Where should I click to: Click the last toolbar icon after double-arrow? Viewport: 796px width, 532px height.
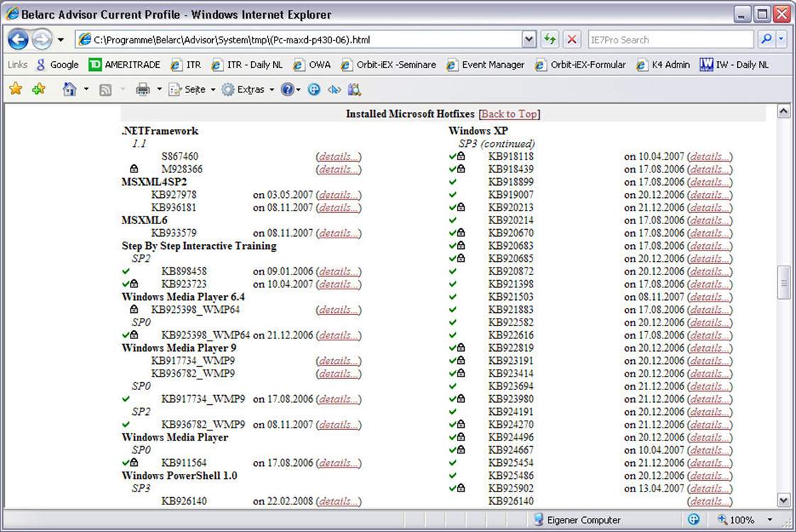[355, 90]
